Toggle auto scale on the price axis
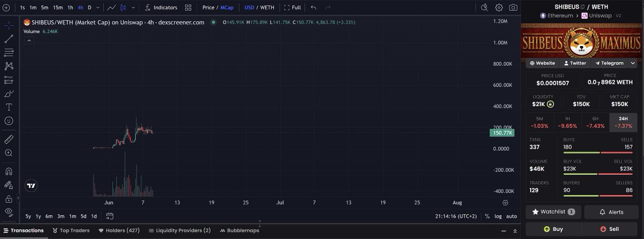Image resolution: width=644 pixels, height=239 pixels. point(512,216)
